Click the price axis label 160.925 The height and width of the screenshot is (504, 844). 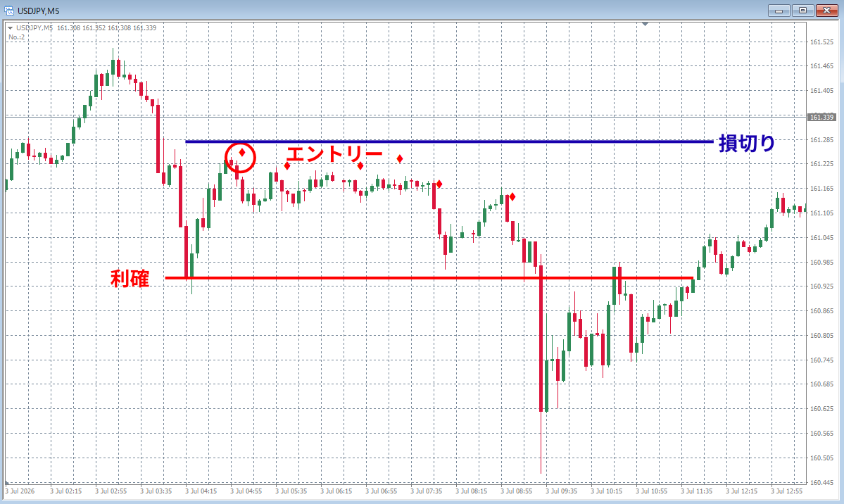click(x=821, y=286)
